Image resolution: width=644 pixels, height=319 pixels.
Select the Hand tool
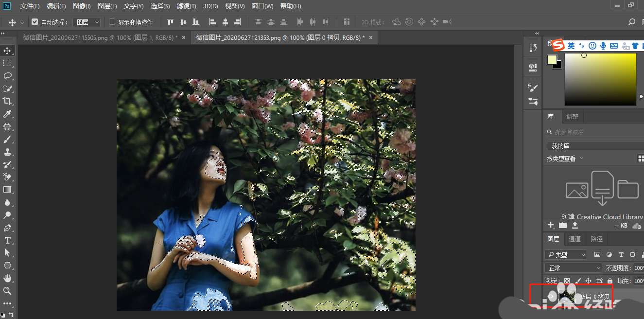point(7,278)
